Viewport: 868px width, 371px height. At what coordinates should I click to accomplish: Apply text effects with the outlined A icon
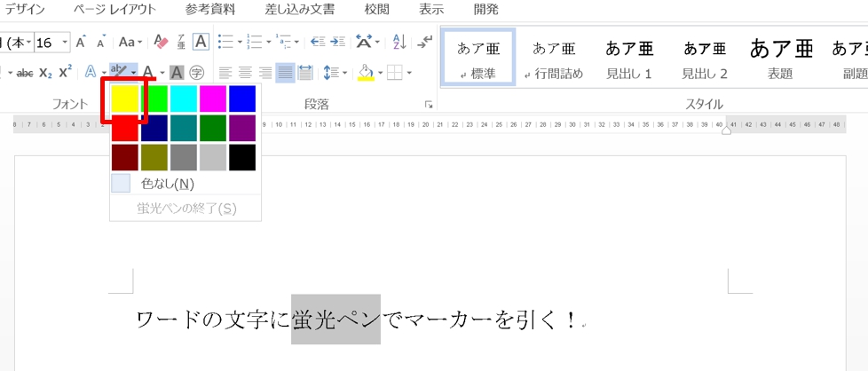click(x=91, y=72)
